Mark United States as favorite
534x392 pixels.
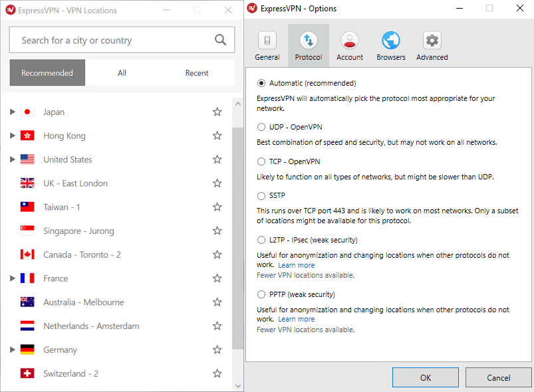pos(217,159)
